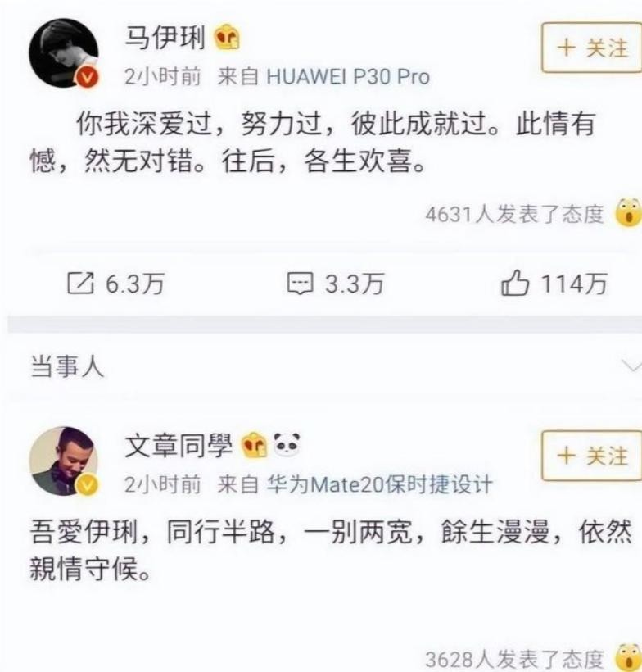Like the post with the 114万 thumbs-up icon

pos(515,283)
